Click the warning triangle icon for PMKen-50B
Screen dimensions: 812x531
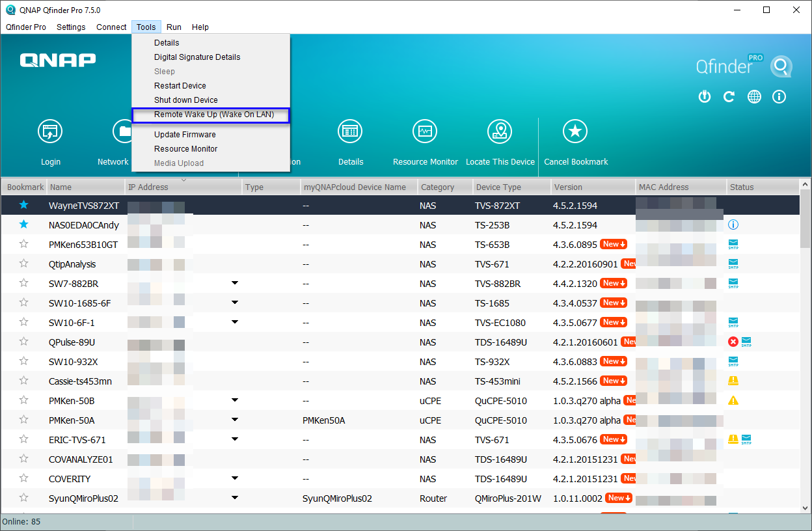pyautogui.click(x=733, y=401)
